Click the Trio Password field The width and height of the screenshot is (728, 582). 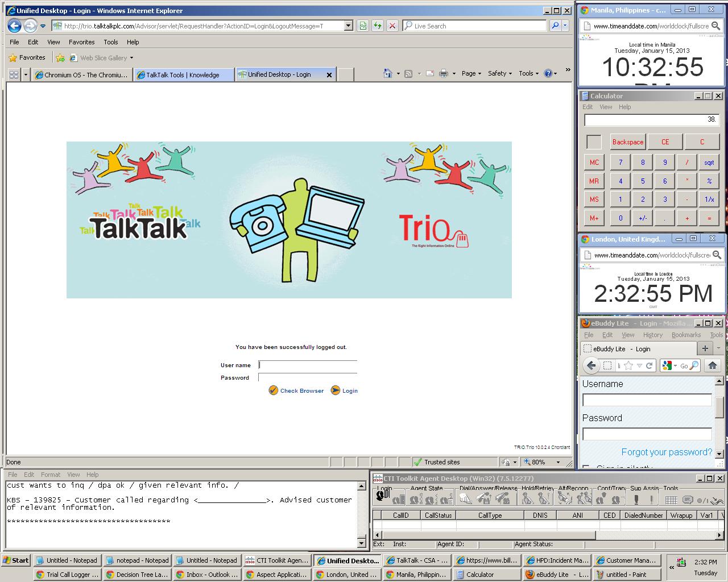(x=308, y=377)
